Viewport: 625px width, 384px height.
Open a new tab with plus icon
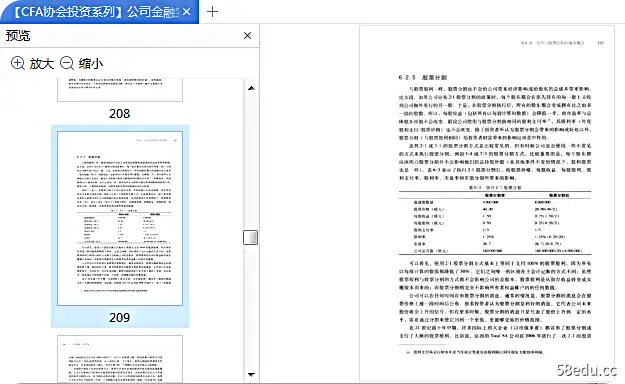tap(212, 12)
